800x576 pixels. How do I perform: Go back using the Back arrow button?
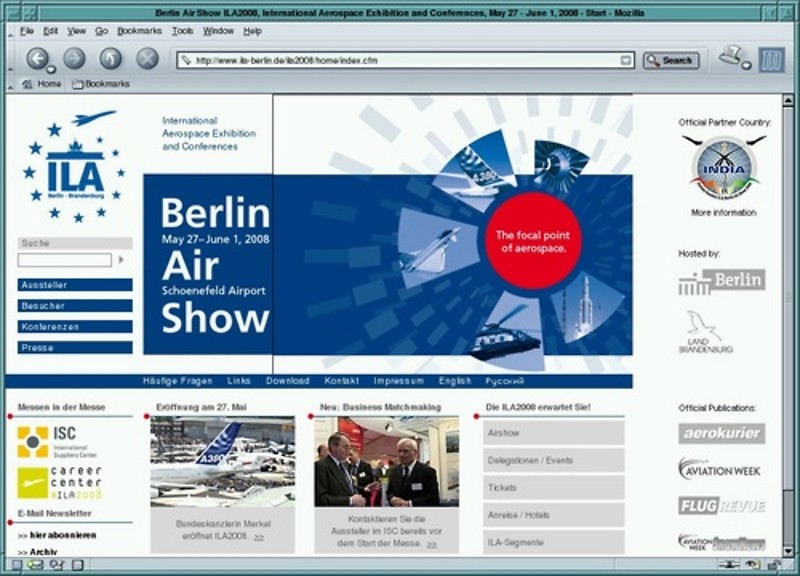37,59
